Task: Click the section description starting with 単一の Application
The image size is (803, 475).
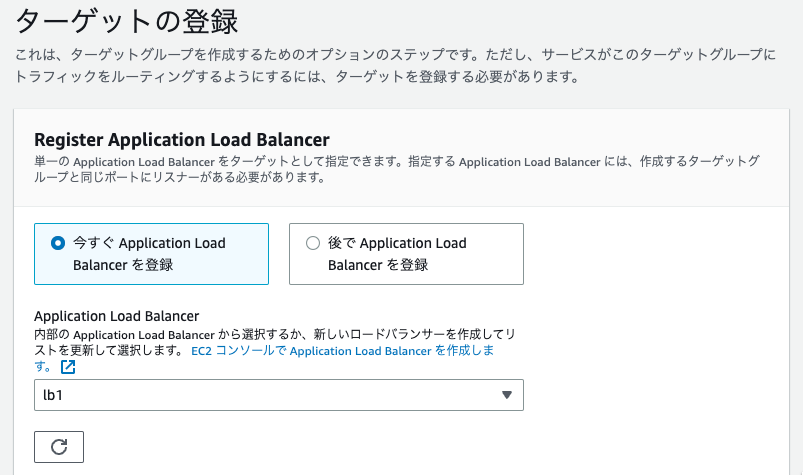Action: [397, 169]
